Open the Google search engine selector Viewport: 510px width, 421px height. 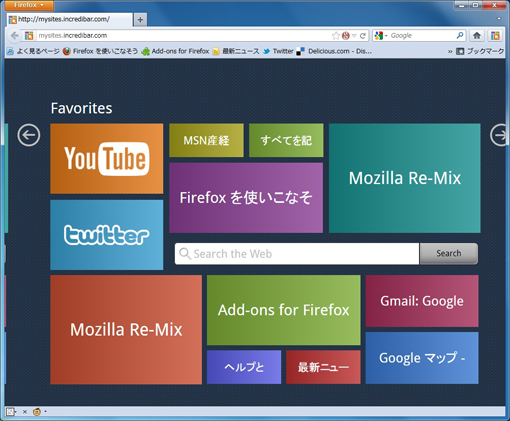[381, 35]
